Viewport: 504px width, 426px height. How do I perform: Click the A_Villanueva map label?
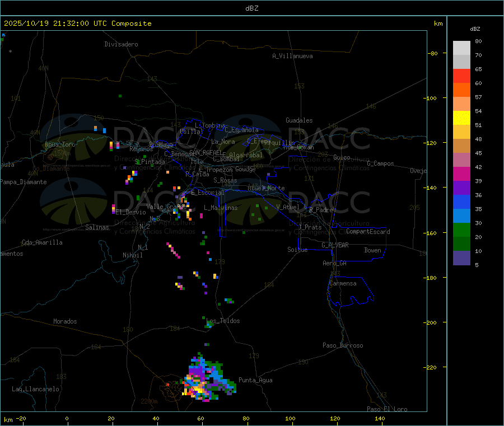292,56
